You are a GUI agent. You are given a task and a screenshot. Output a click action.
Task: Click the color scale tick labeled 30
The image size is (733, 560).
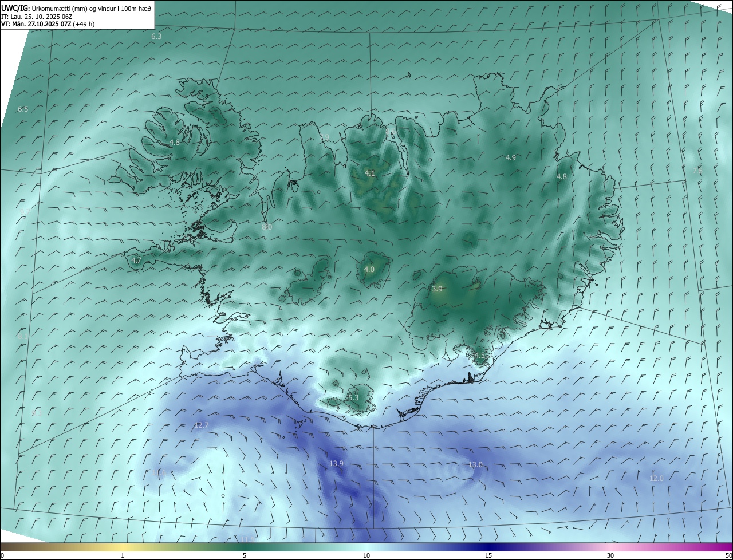pos(610,555)
